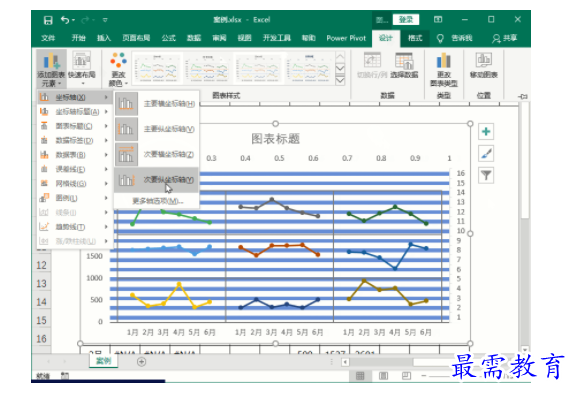Screen dimensions: 573x398
Task: Switch to 数据 (Data) ribbon tab
Action: click(x=194, y=38)
